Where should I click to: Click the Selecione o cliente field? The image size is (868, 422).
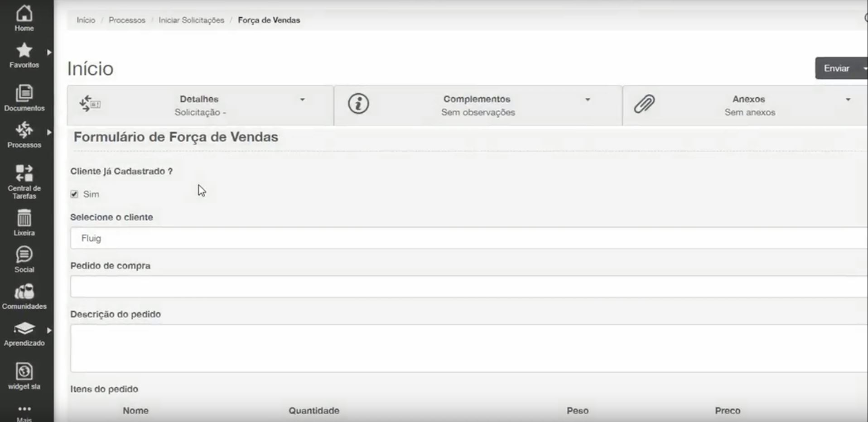tap(469, 238)
